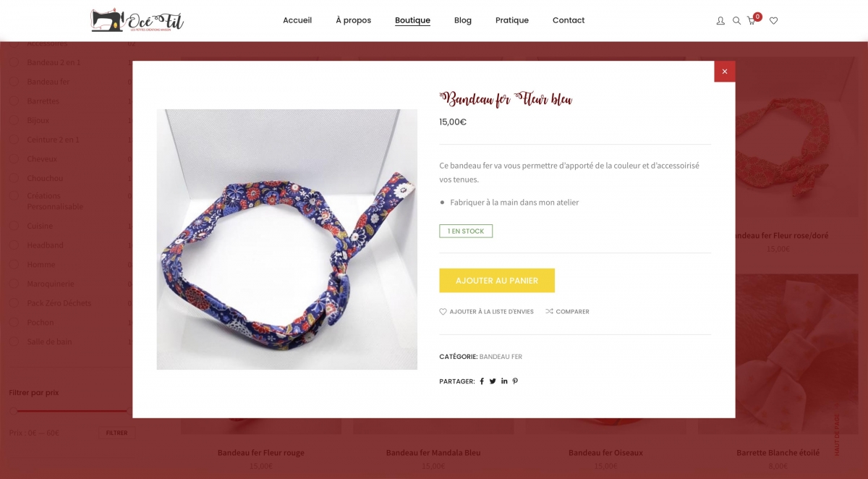Open the wishlist heart icon in header
Image resolution: width=868 pixels, height=479 pixels.
[773, 21]
